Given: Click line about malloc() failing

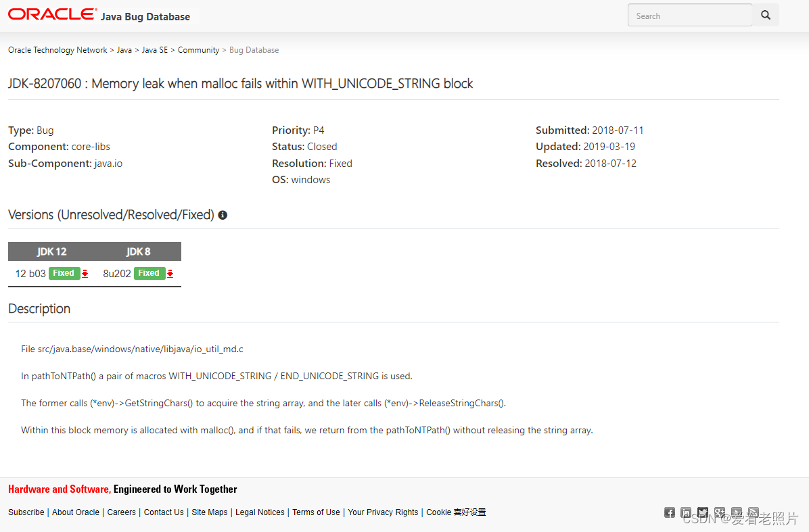Looking at the screenshot, I should pyautogui.click(x=307, y=430).
